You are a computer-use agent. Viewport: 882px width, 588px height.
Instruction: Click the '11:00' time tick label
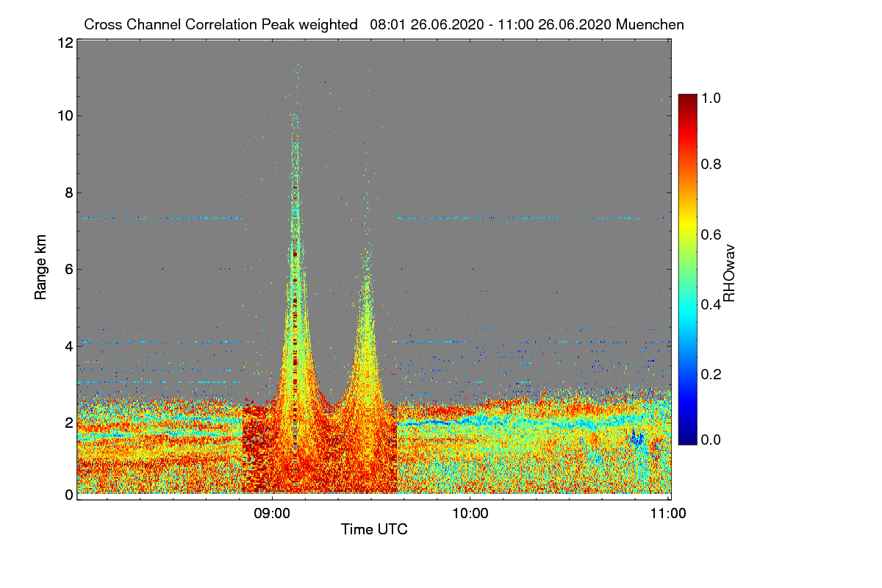pos(669,514)
